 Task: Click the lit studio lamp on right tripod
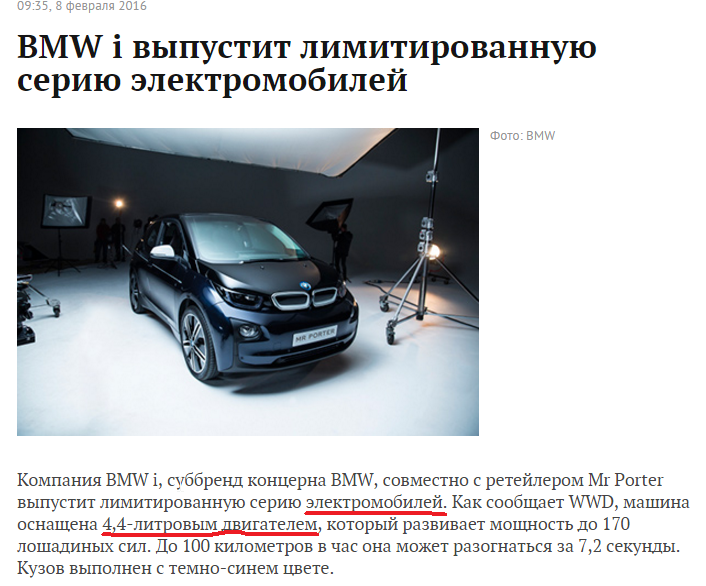tap(433, 251)
